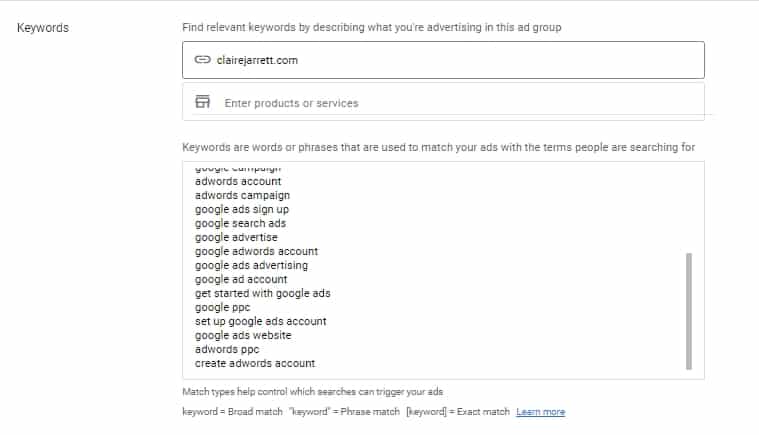The height and width of the screenshot is (435, 759).
Task: Place cursor on 'adwords campaign' keyword
Action: pos(241,196)
